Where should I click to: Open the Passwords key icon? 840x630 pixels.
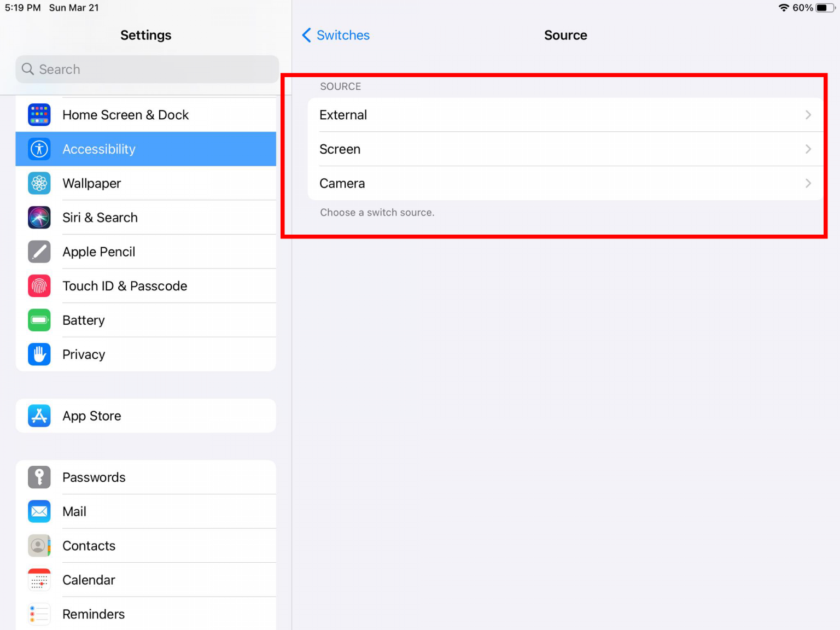tap(39, 477)
